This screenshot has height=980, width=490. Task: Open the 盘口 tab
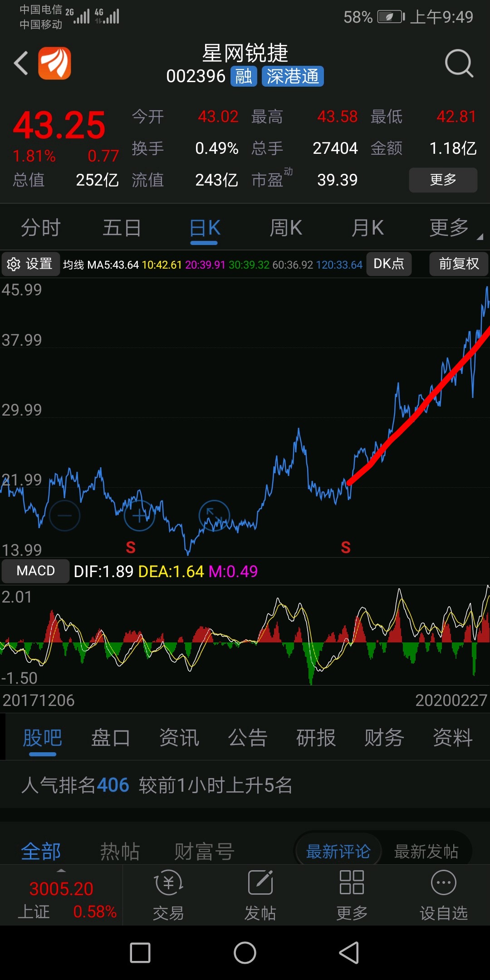pyautogui.click(x=111, y=738)
